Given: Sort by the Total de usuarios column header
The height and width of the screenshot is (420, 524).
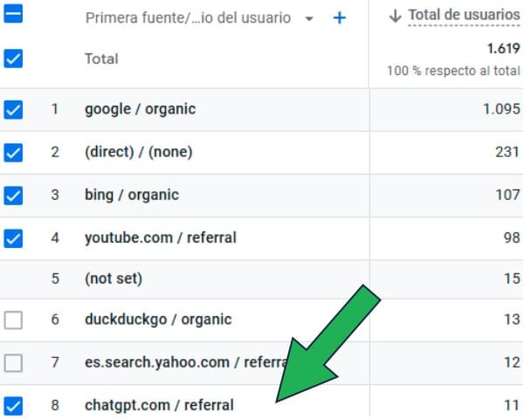Looking at the screenshot, I should tap(464, 15).
